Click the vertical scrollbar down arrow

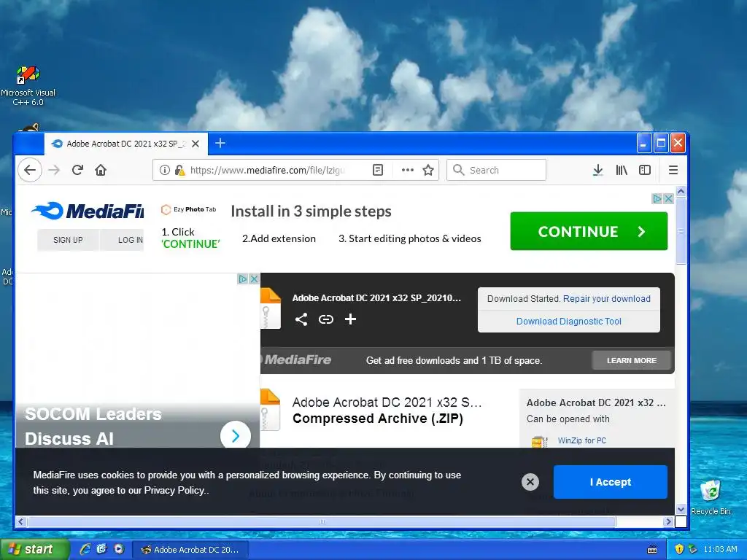click(681, 509)
